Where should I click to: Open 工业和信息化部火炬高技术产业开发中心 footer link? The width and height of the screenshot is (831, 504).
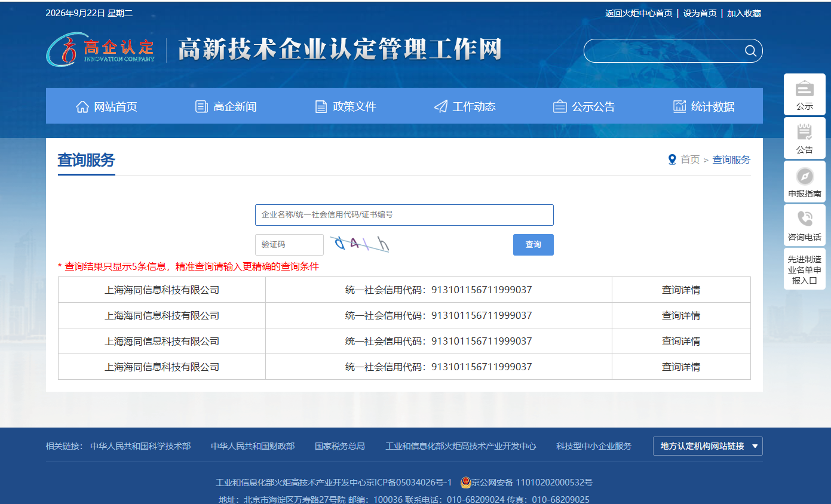coord(461,446)
